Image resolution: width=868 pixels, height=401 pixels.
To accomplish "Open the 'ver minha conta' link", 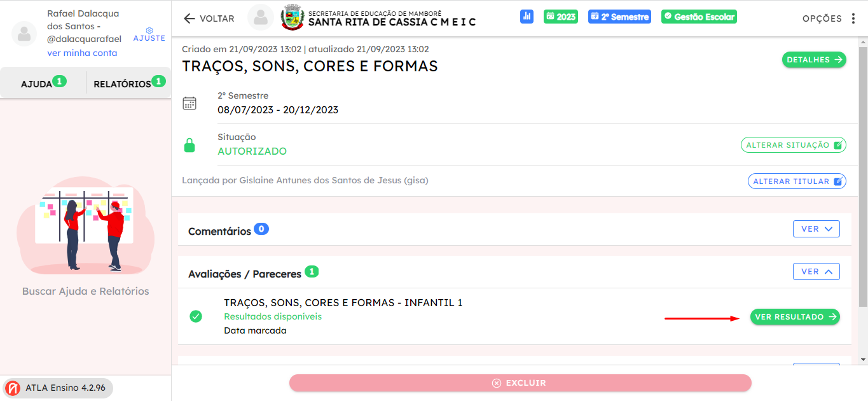I will (82, 53).
